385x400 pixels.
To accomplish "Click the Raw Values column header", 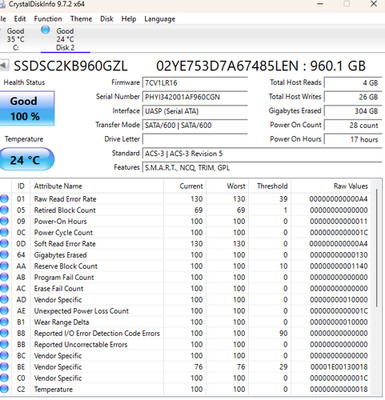I will [330, 186].
